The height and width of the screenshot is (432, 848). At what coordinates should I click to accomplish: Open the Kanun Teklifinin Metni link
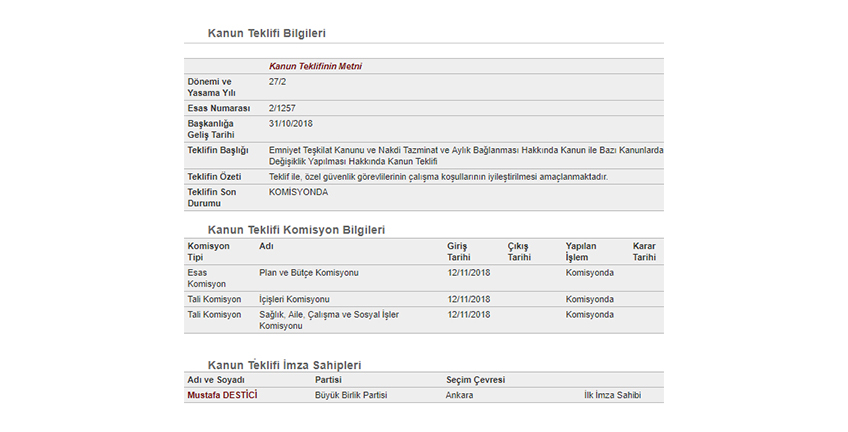point(315,67)
